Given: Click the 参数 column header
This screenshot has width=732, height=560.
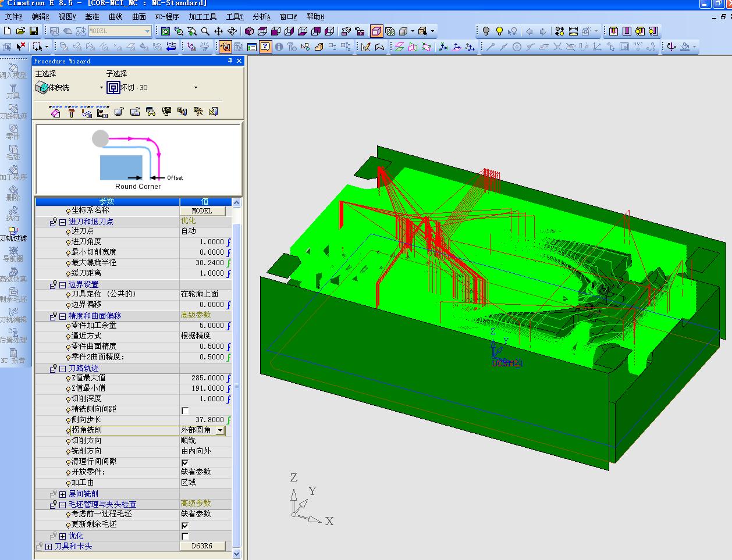Looking at the screenshot, I should coord(107,201).
